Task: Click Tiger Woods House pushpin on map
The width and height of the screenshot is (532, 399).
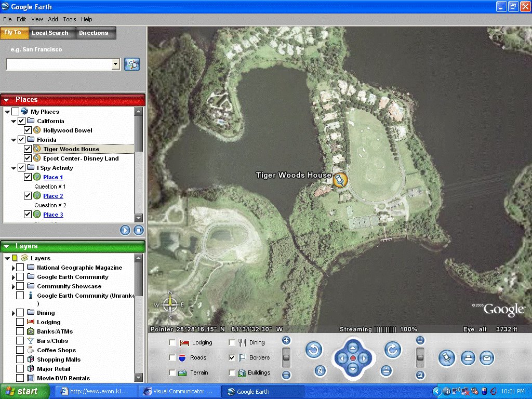Action: [340, 180]
